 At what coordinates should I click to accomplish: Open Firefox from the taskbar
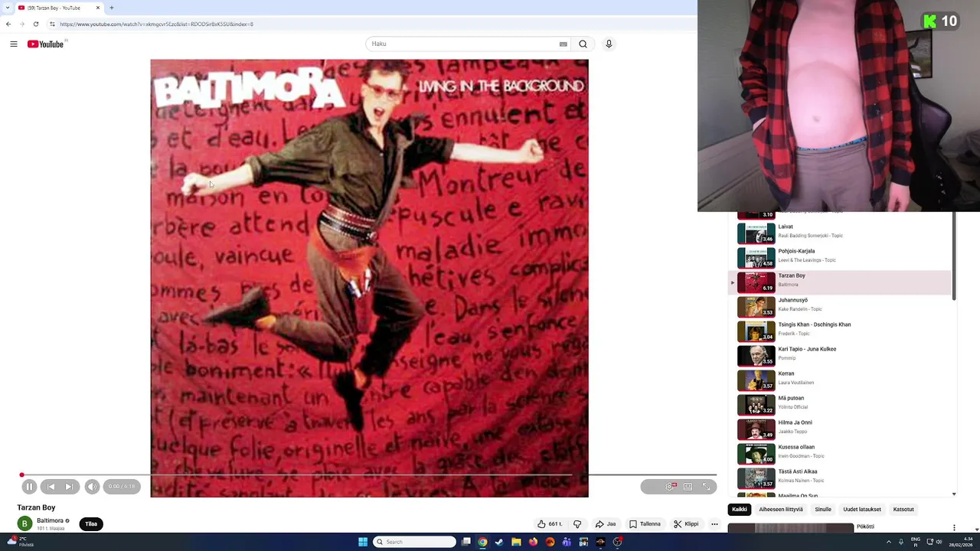(533, 542)
